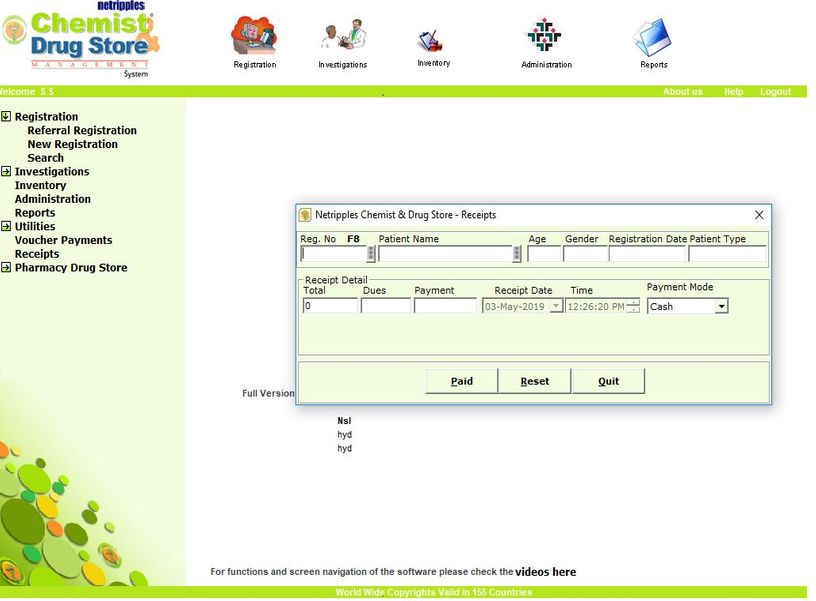Viewport: 816px width, 601px height.
Task: Click the Full Version text
Action: [x=268, y=393]
